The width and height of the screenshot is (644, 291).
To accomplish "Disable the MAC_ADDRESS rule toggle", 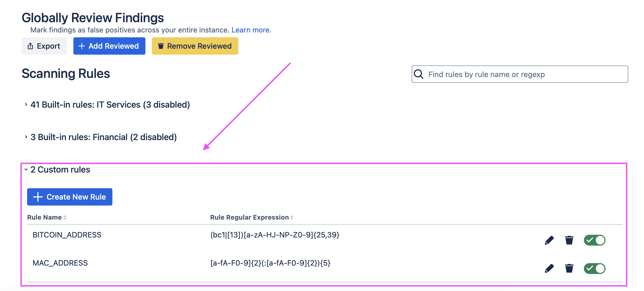I will coord(594,269).
